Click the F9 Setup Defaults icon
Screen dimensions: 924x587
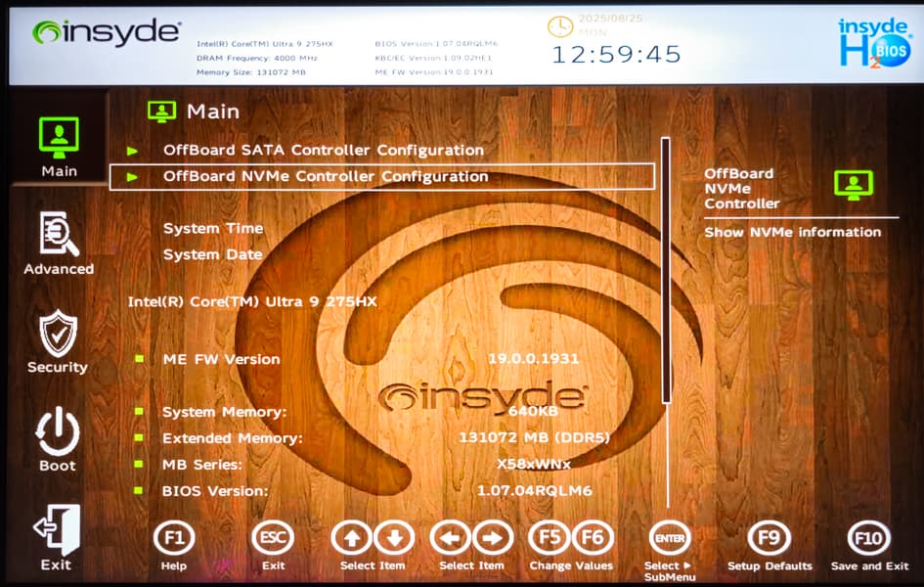(x=769, y=537)
